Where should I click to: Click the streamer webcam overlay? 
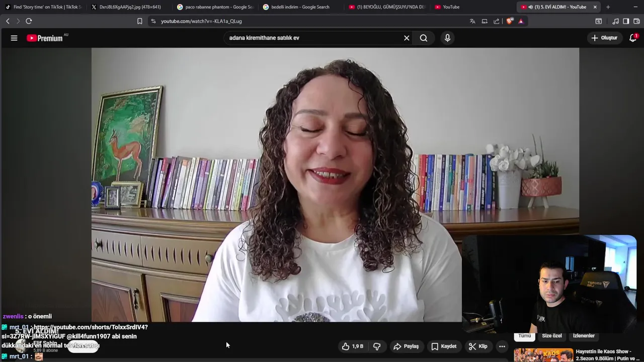tap(549, 284)
